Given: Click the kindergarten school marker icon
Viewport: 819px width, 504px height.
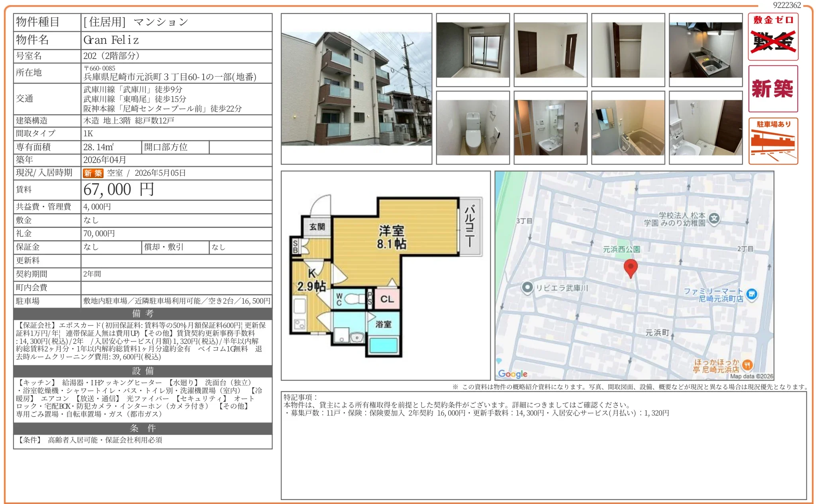Looking at the screenshot, I should [x=714, y=218].
